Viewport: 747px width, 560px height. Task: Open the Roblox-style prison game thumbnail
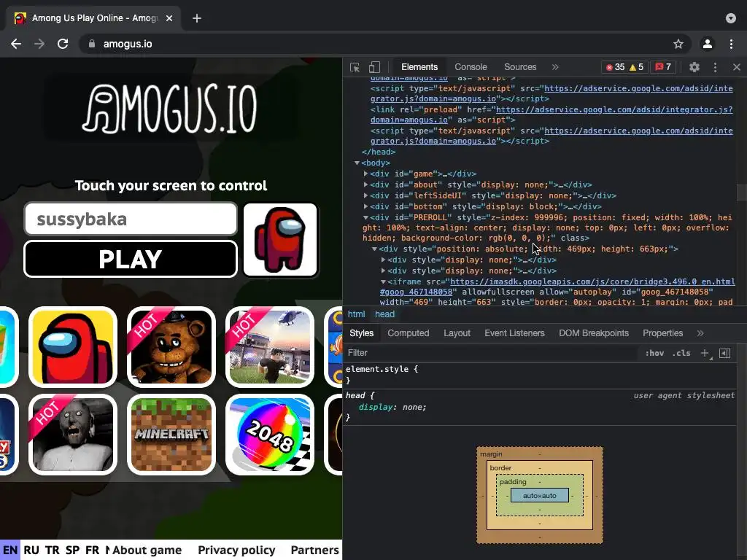tap(270, 346)
